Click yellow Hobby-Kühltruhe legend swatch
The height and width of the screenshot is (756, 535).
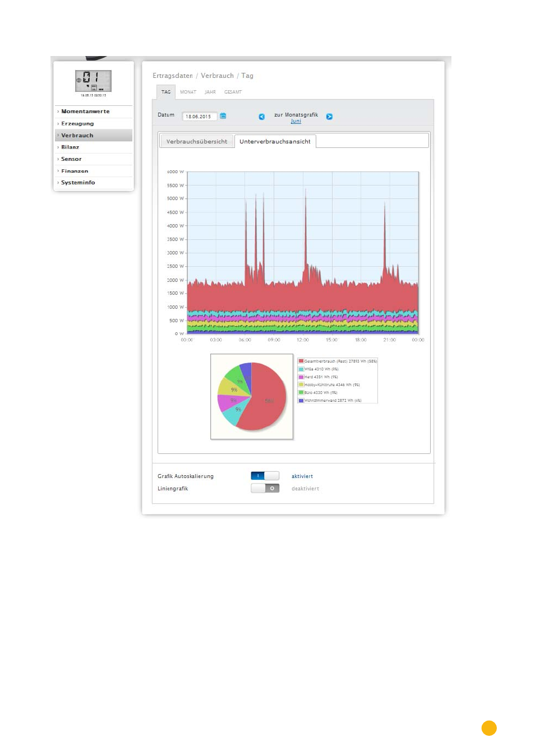[301, 384]
